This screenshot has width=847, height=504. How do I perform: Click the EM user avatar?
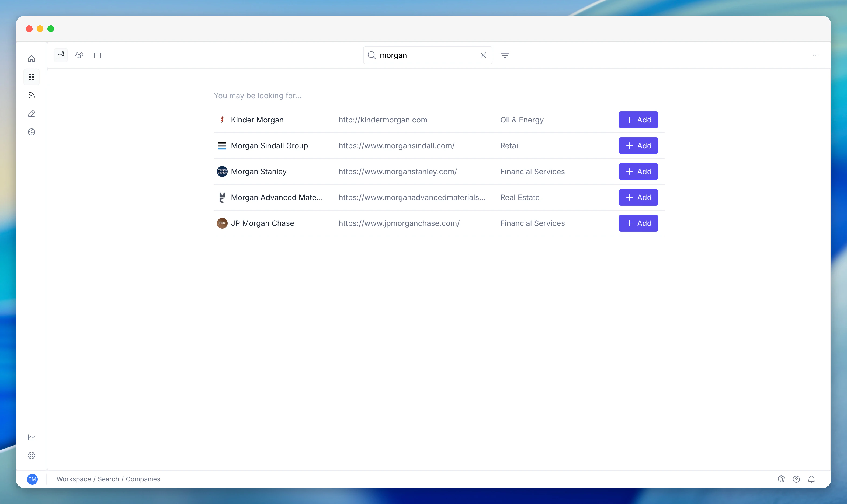32,479
